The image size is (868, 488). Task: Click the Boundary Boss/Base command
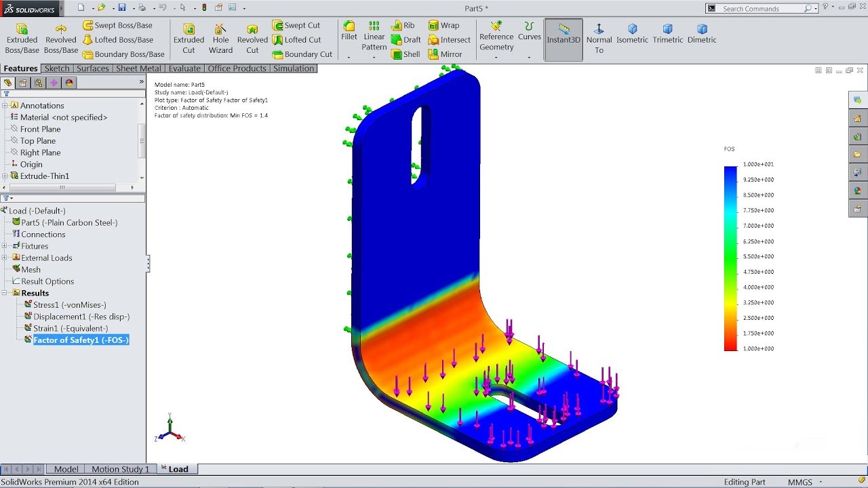[123, 54]
